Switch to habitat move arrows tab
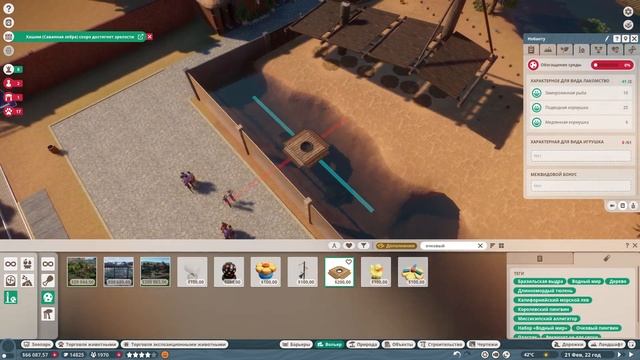The height and width of the screenshot is (360, 640). (x=631, y=50)
